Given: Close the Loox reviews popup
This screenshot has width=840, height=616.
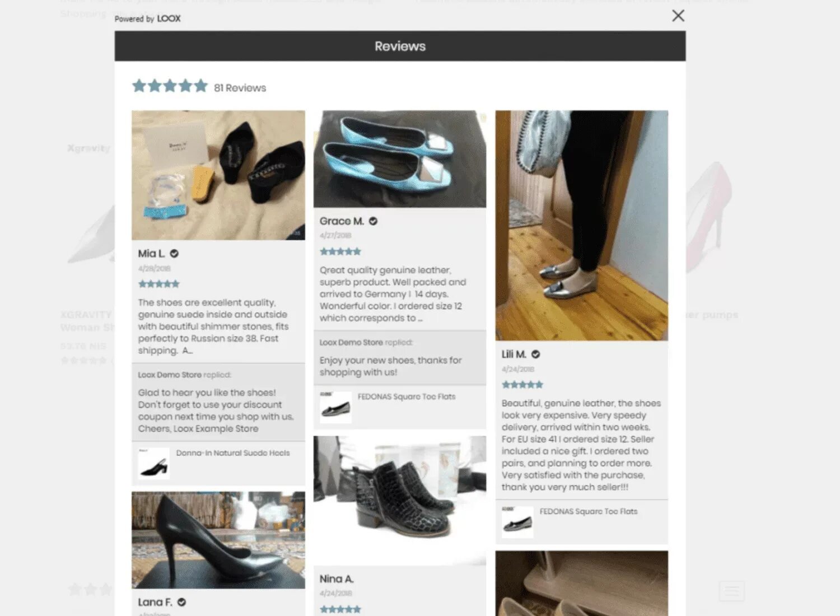Looking at the screenshot, I should click(x=678, y=16).
